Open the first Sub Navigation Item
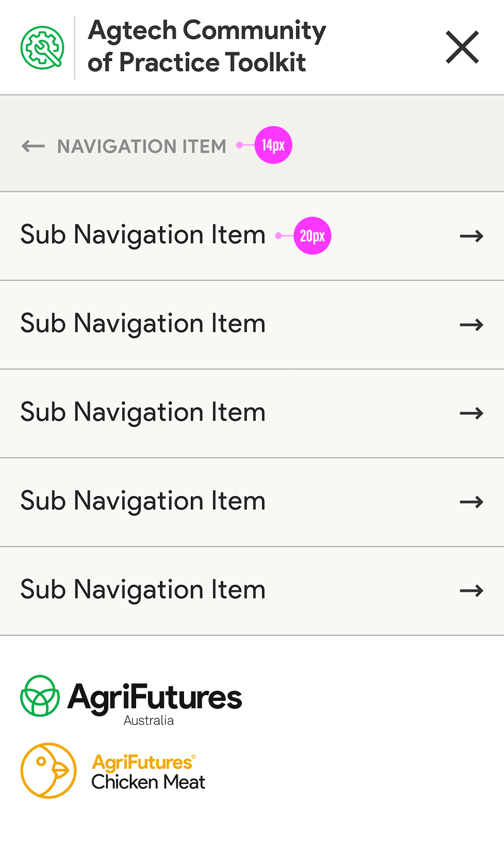The image size is (504, 847). tap(143, 235)
